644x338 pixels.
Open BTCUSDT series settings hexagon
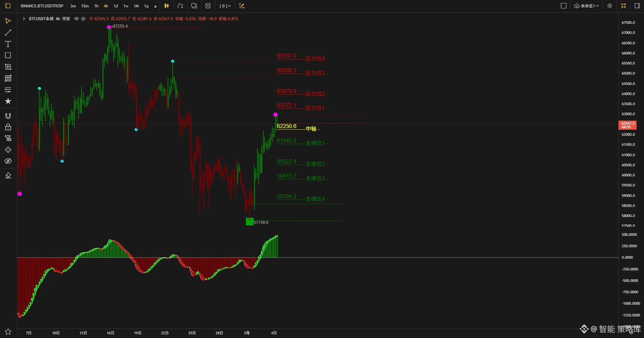pos(83,19)
